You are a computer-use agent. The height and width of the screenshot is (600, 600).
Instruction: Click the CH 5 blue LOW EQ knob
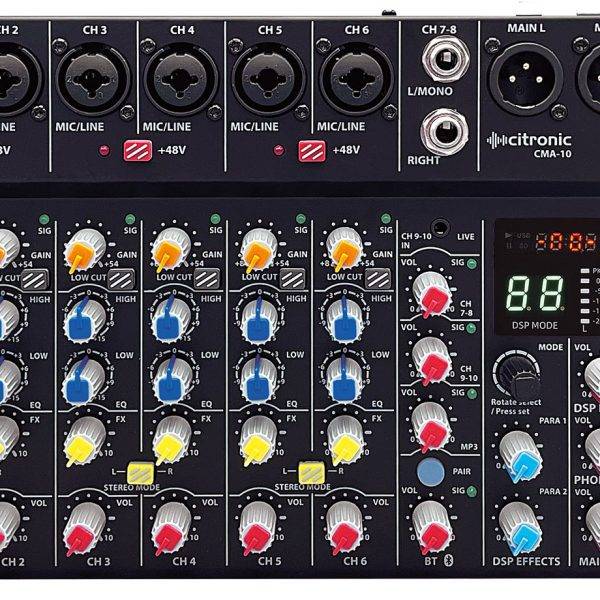[x=259, y=381]
